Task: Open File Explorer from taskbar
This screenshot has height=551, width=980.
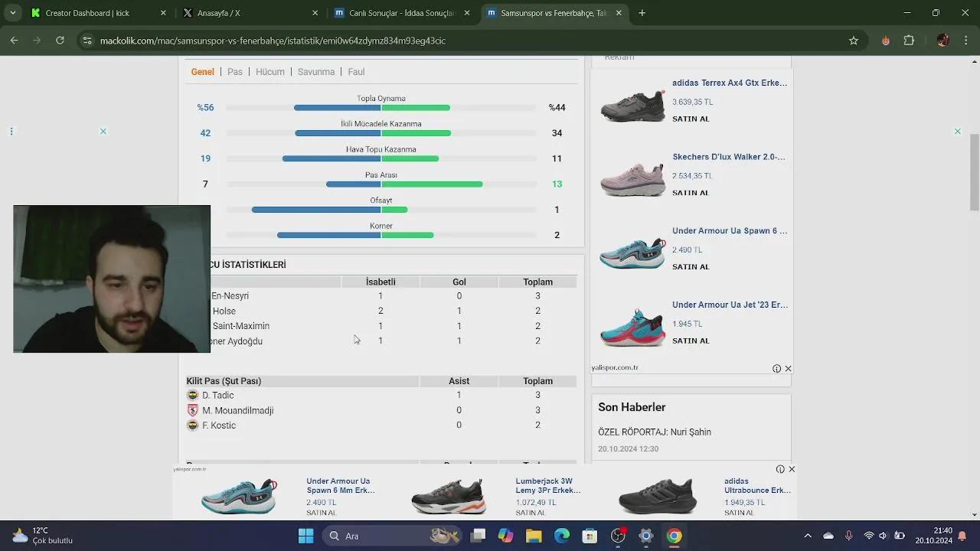Action: (x=534, y=536)
